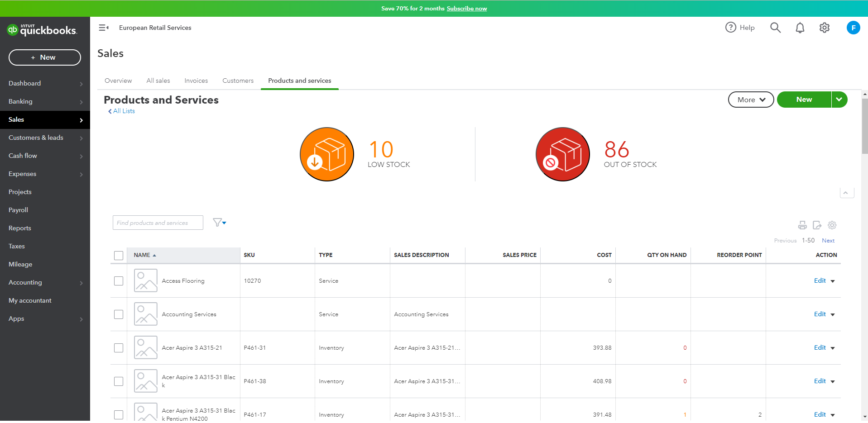Click the Find products and services field
This screenshot has width=868, height=423.
158,223
